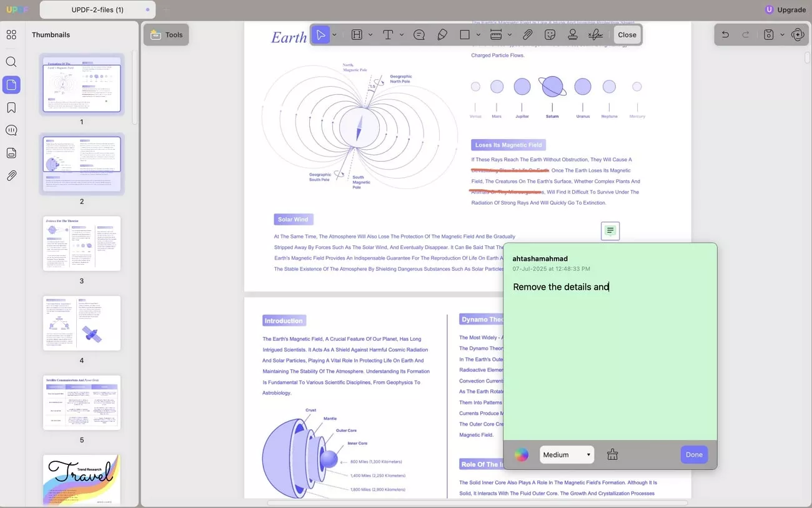
Task: Open the Tools menu button
Action: point(166,35)
